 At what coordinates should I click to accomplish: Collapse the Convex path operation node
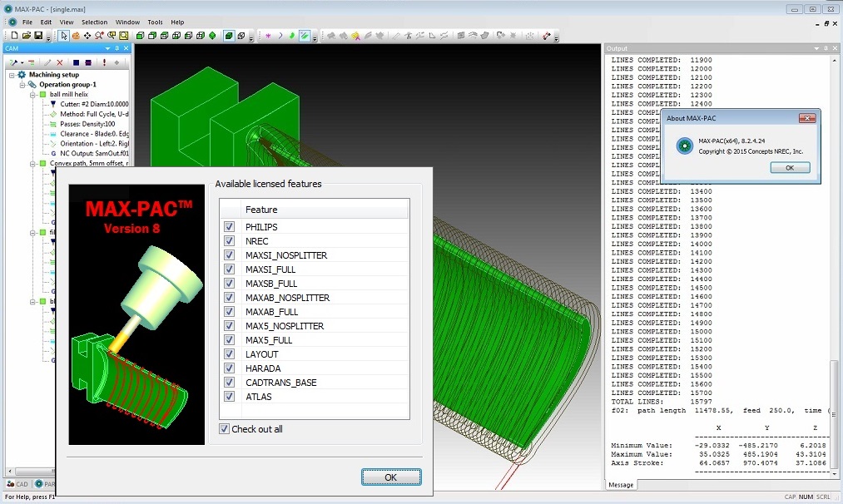coord(32,163)
